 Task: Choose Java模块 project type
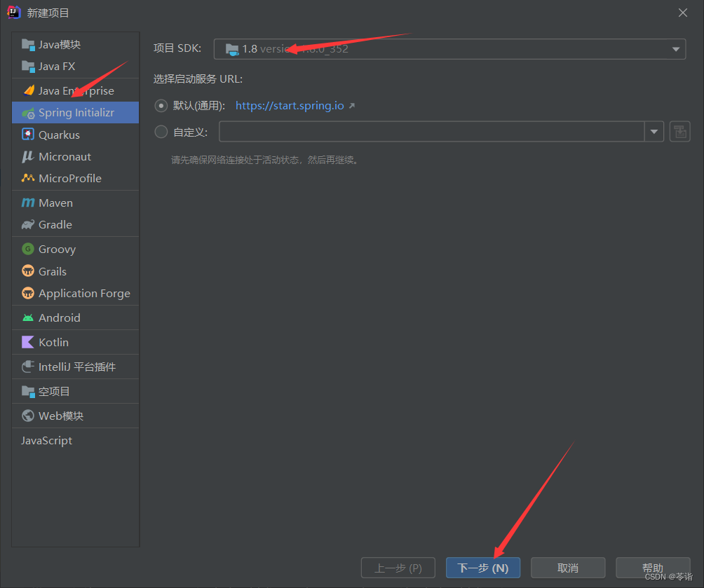coord(76,44)
